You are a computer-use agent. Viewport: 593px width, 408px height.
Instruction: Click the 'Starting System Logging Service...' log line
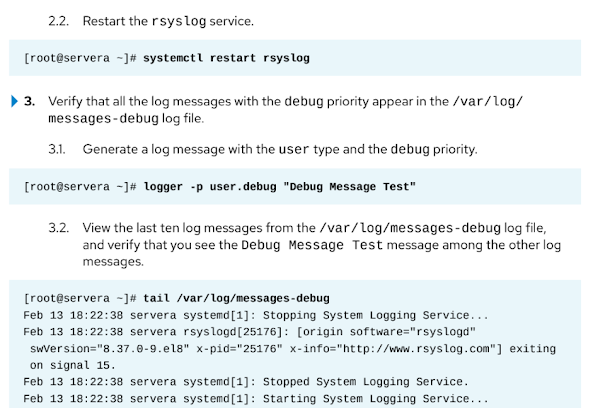coord(256,399)
